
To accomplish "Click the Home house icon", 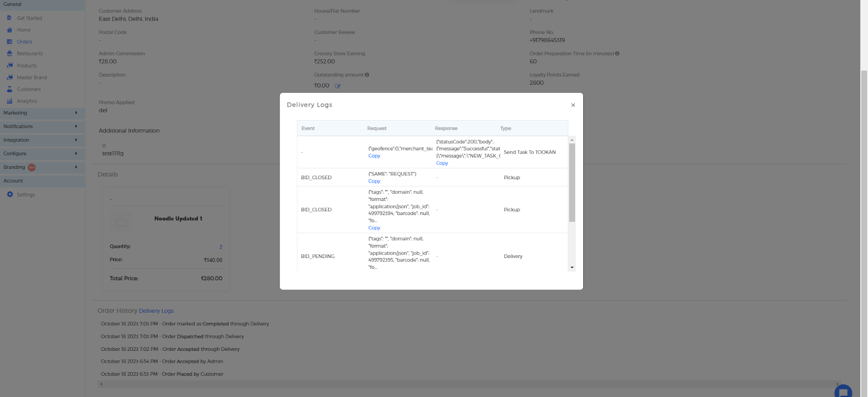I will pos(9,30).
